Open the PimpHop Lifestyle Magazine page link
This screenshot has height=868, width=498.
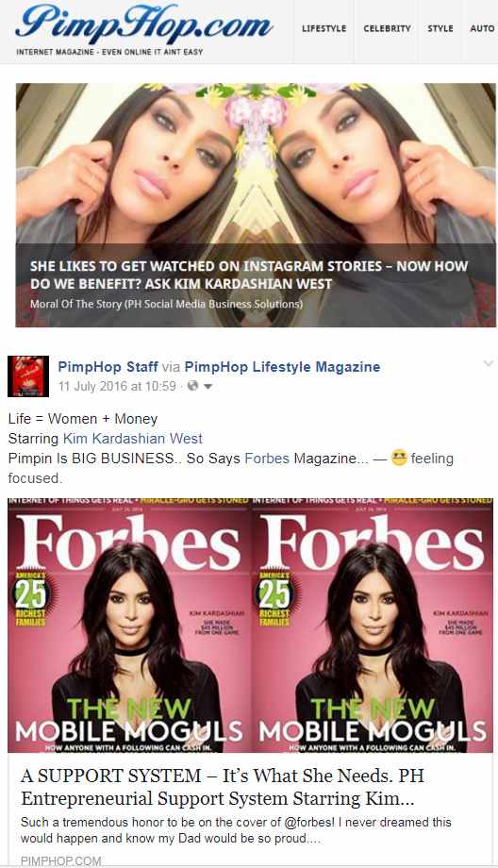pyautogui.click(x=282, y=366)
